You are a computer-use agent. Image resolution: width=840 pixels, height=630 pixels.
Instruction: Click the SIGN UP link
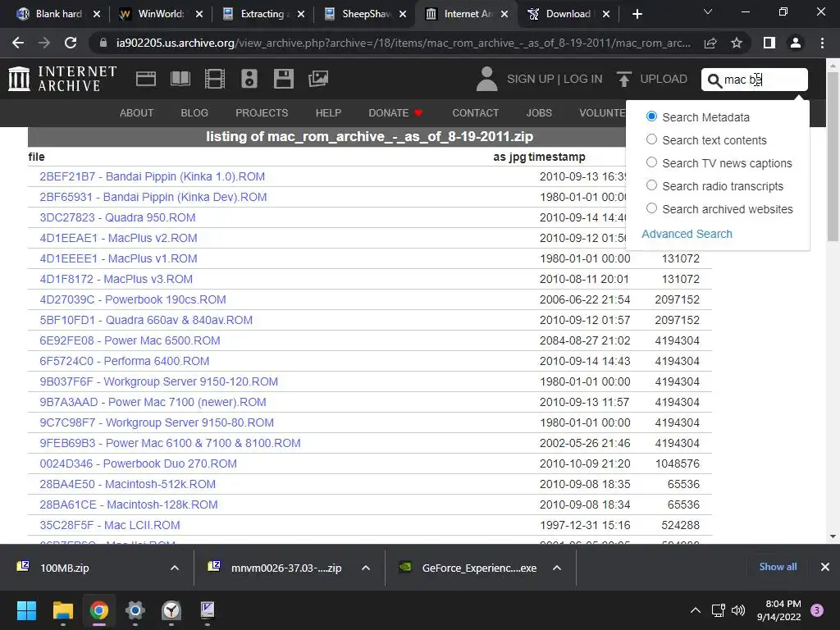click(531, 79)
